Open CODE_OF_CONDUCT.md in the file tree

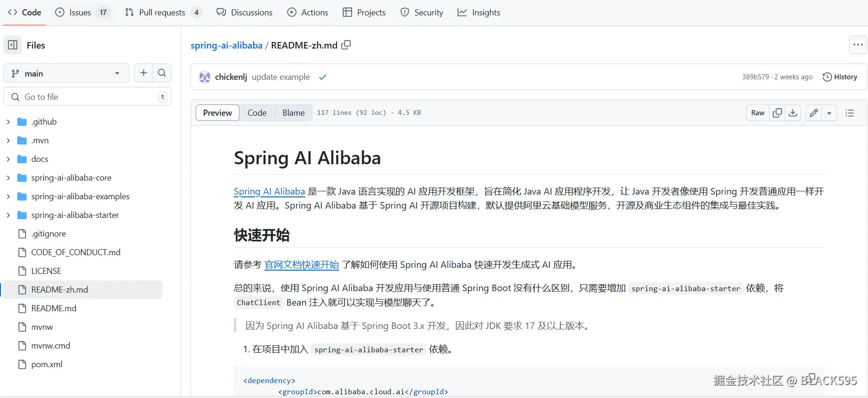76,252
